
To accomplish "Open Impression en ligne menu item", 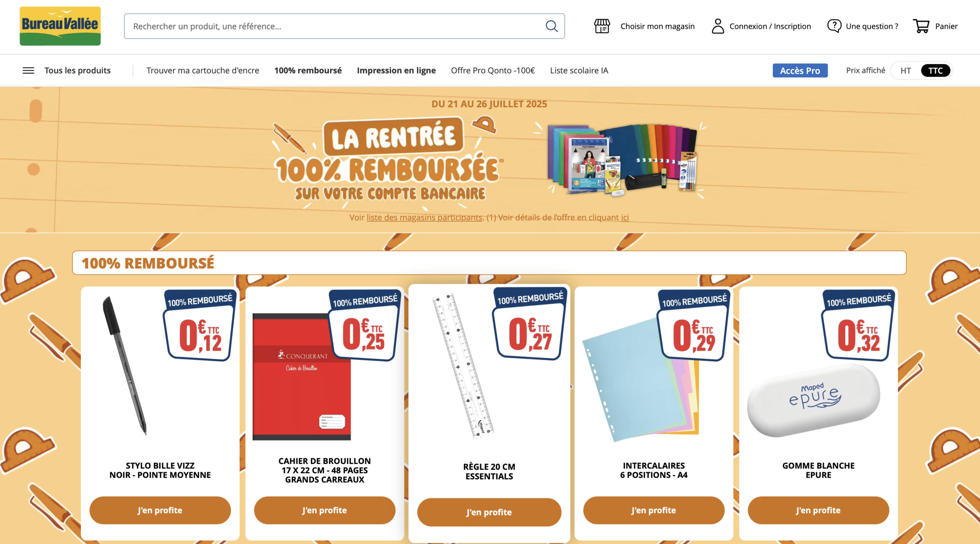I will [x=396, y=70].
